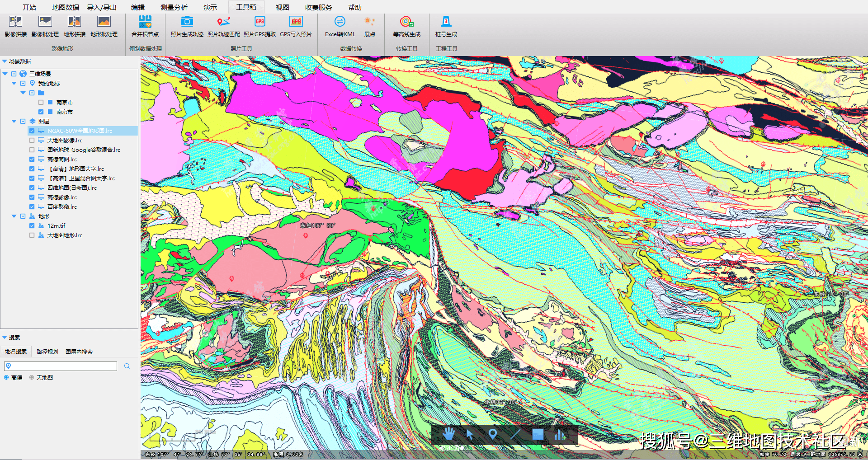Screen dimensions: 868x460
Task: Launch the Excel转KML converter
Action: (x=340, y=26)
